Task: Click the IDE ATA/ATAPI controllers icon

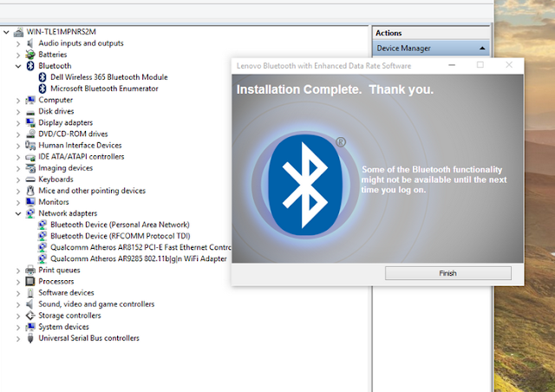Action: coord(30,157)
